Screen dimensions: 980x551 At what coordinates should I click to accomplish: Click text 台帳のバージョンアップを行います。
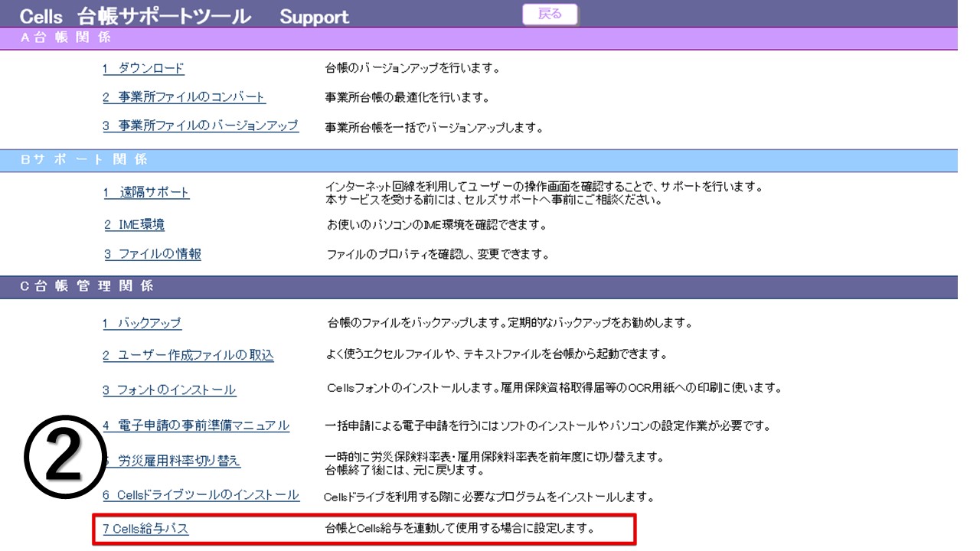[x=413, y=69]
